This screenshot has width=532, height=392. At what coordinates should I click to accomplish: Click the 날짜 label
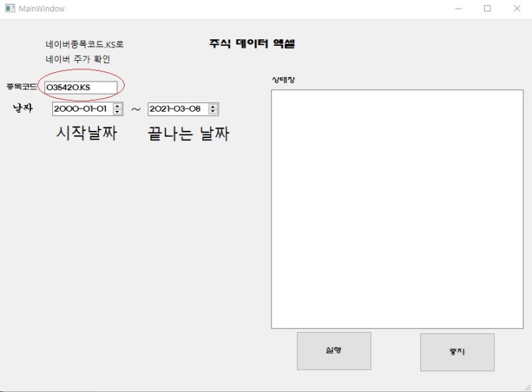[x=23, y=108]
